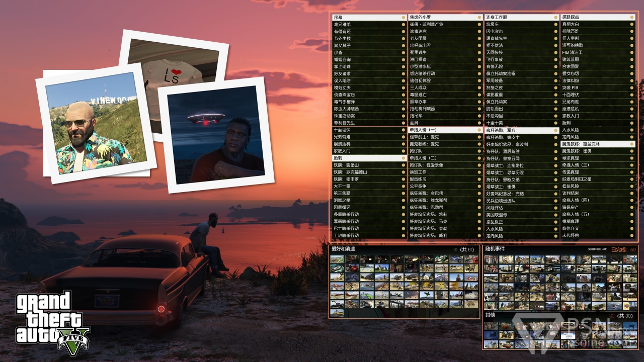Click the 其他 section title

(x=490, y=315)
